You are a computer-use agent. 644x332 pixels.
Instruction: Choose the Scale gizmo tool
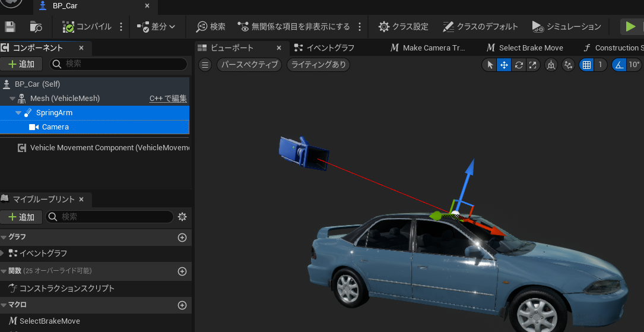click(x=532, y=65)
